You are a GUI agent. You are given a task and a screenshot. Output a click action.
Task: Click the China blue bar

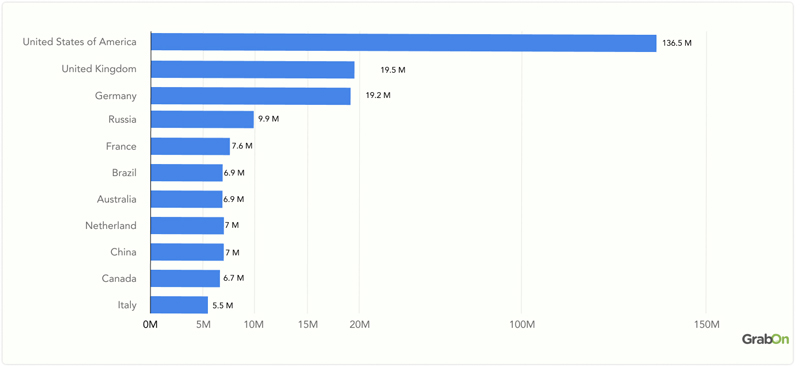click(x=187, y=252)
